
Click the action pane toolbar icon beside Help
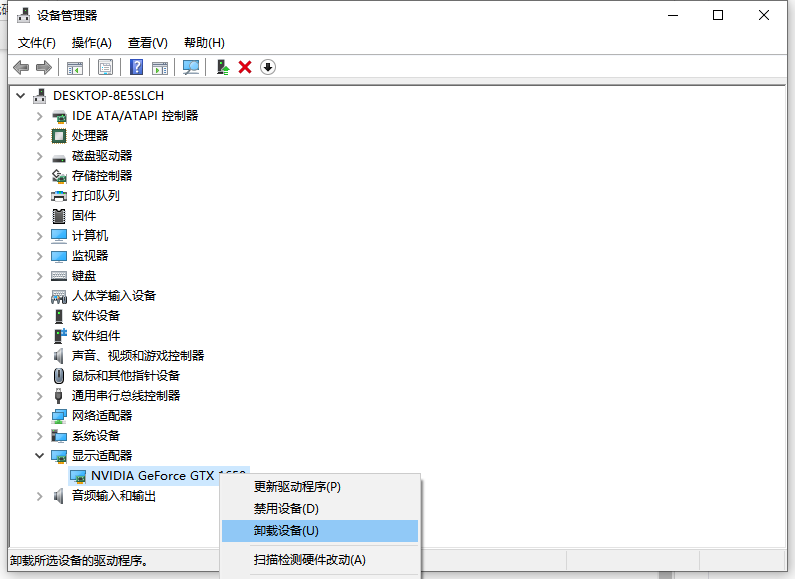(x=160, y=67)
